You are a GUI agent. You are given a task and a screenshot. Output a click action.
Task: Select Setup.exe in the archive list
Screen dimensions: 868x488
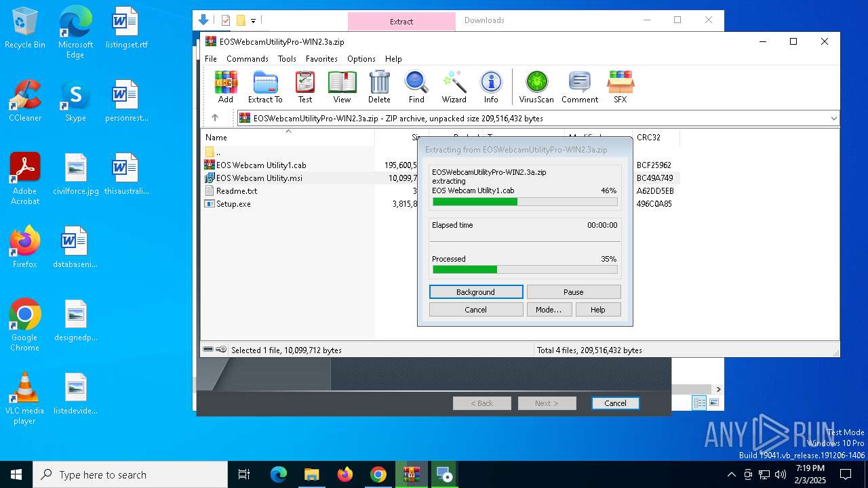pyautogui.click(x=233, y=204)
